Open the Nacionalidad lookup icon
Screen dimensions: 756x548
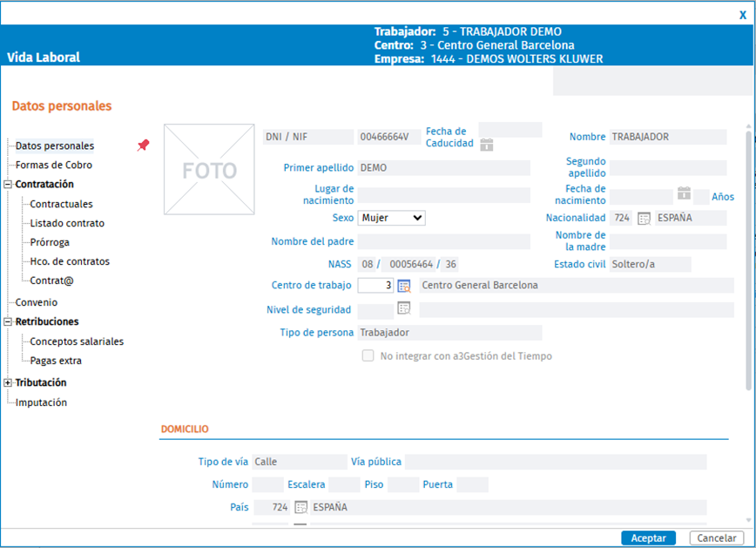[x=645, y=218]
